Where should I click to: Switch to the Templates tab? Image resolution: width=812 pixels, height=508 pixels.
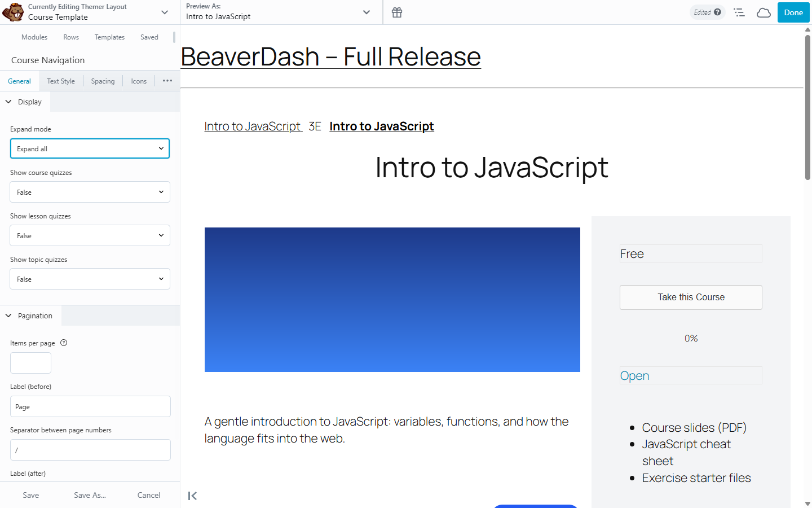[x=109, y=37]
